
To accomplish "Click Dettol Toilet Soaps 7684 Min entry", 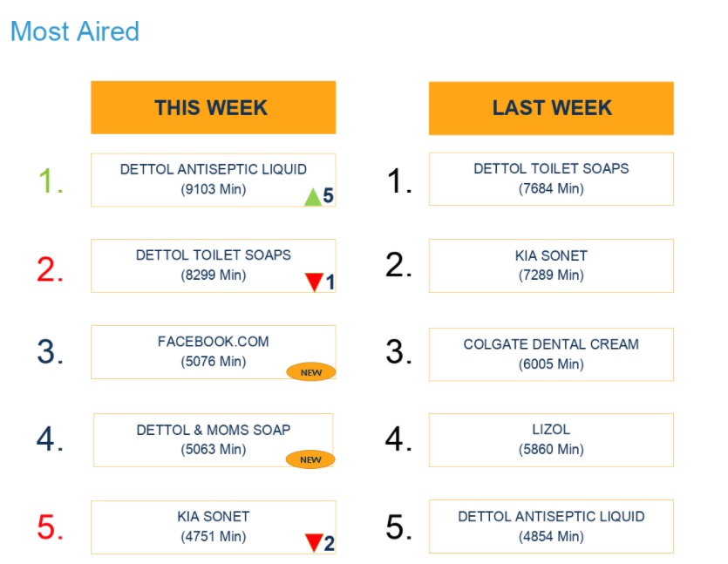I will 551,179.
